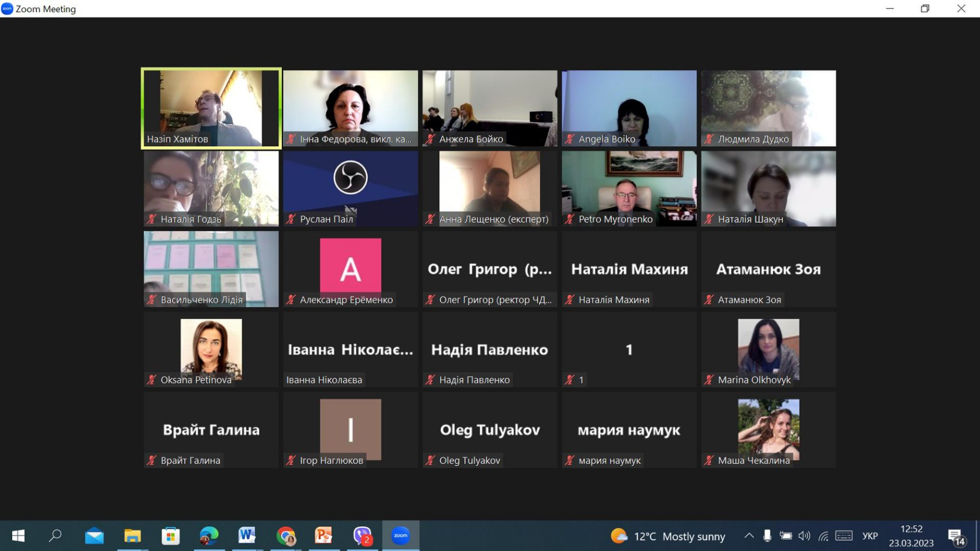This screenshot has width=980, height=551.
Task: Open the Windows Start menu
Action: pyautogui.click(x=18, y=536)
